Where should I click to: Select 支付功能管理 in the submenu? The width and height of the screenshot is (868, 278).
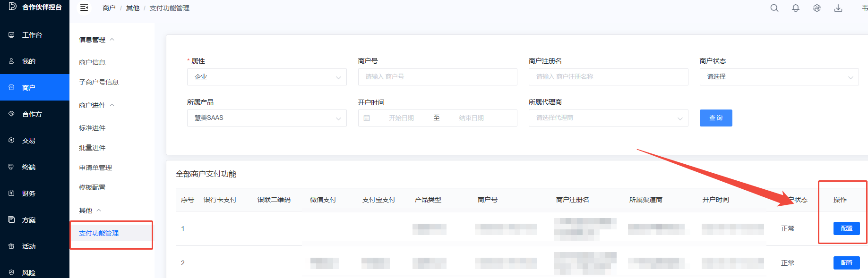99,233
